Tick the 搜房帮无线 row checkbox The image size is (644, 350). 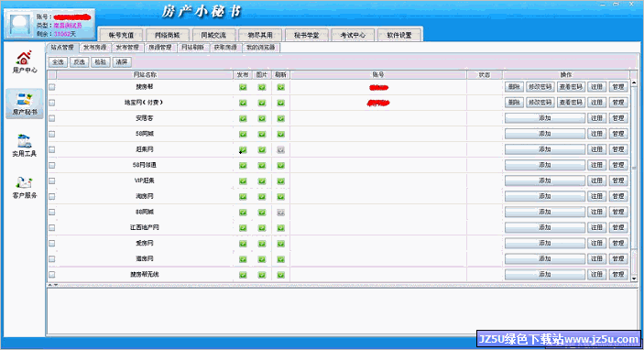[51, 275]
